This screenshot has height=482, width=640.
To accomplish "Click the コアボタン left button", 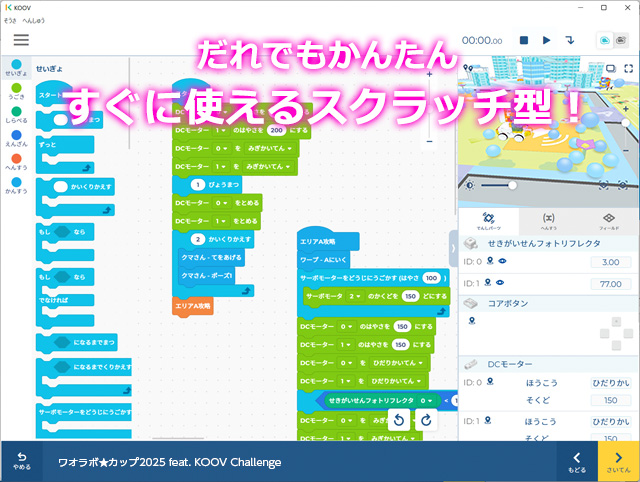I will (604, 333).
